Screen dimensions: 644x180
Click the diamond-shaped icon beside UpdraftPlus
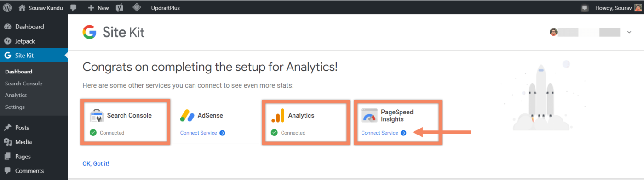pyautogui.click(x=137, y=7)
